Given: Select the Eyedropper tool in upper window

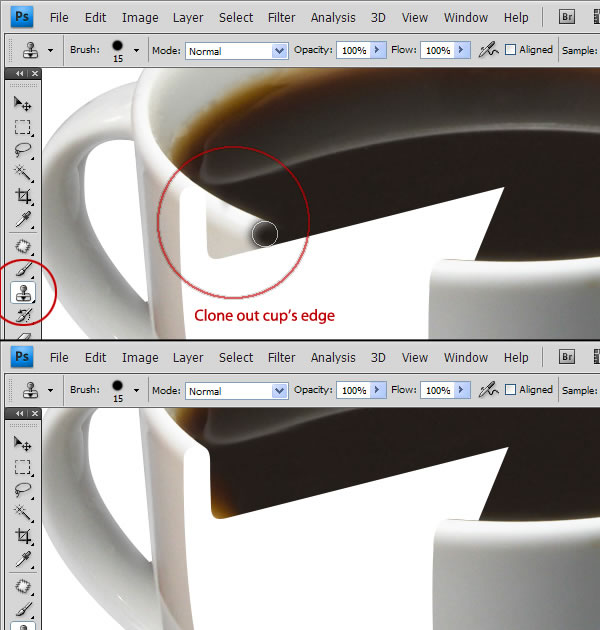Looking at the screenshot, I should pyautogui.click(x=23, y=219).
